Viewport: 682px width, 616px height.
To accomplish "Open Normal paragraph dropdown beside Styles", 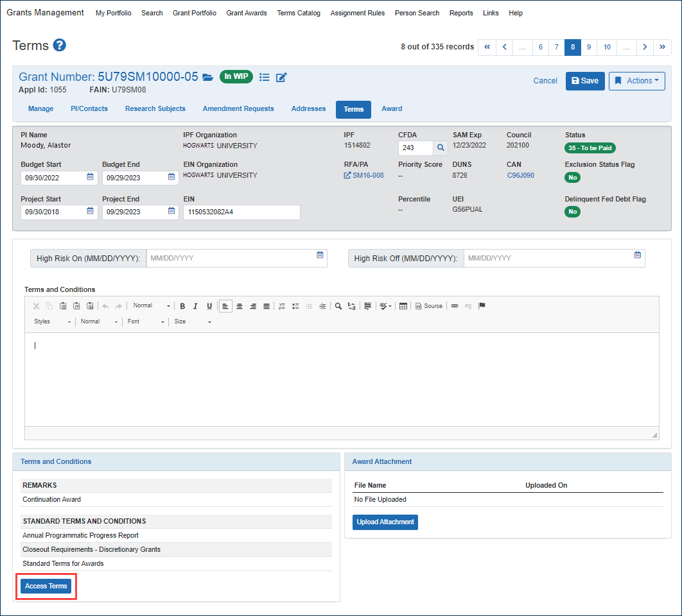I will click(99, 321).
